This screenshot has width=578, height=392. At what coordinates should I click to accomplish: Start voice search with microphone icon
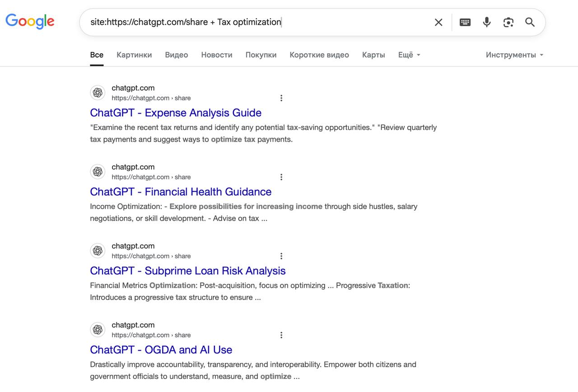coord(487,22)
